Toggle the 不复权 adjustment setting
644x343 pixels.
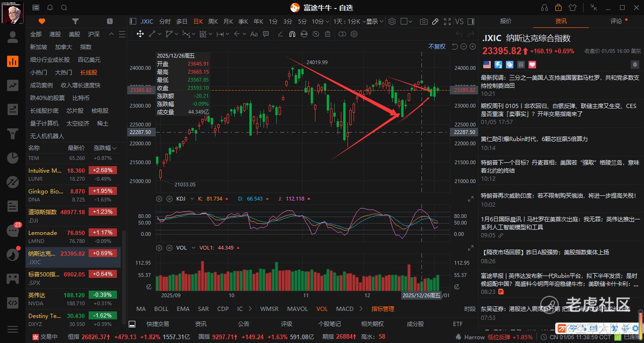(x=437, y=46)
